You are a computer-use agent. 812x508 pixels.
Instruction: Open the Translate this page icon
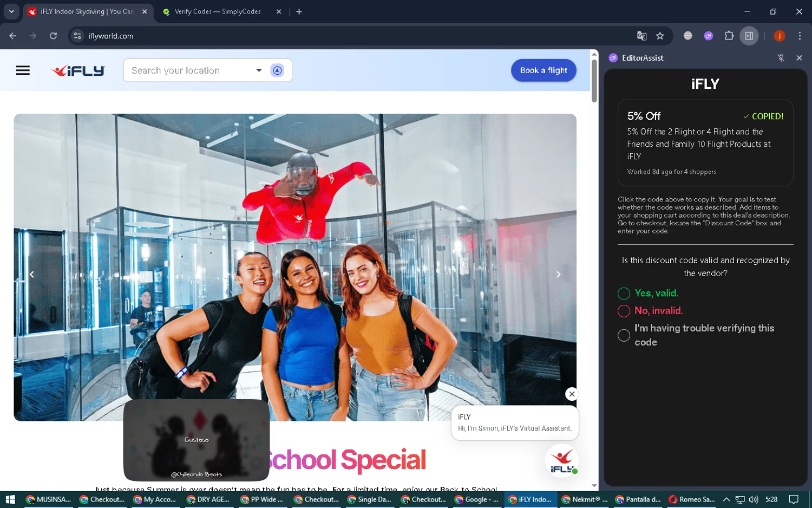pyautogui.click(x=641, y=36)
